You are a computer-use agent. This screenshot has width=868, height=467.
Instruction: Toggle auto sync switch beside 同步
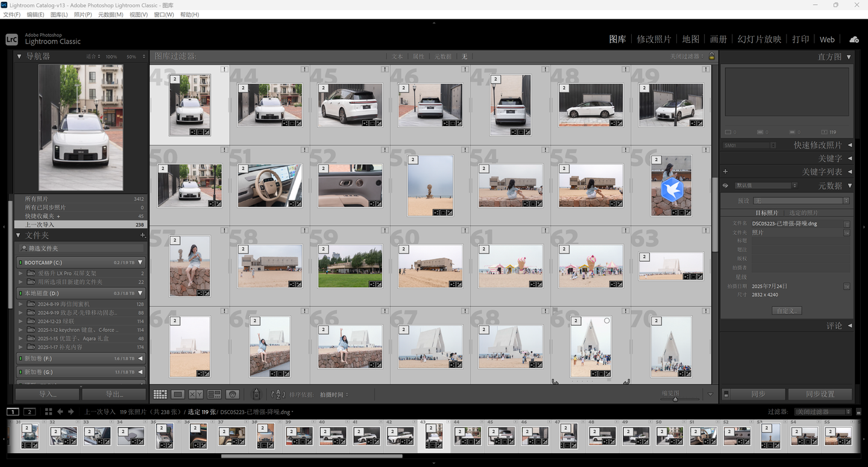click(x=726, y=394)
